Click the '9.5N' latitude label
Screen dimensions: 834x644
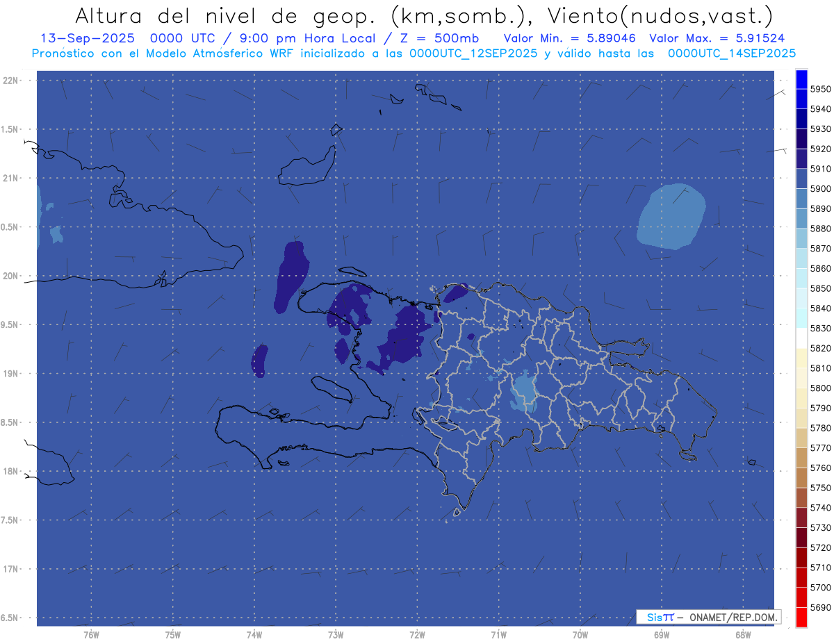pos(10,324)
